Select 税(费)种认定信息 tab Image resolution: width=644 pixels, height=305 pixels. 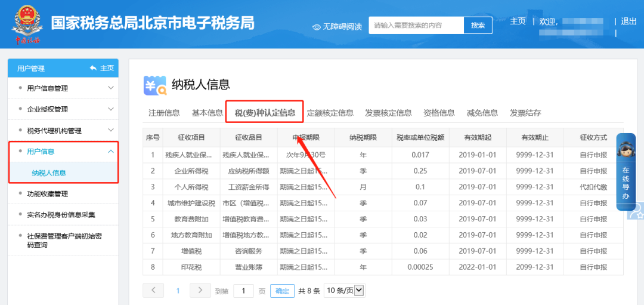[x=265, y=113]
